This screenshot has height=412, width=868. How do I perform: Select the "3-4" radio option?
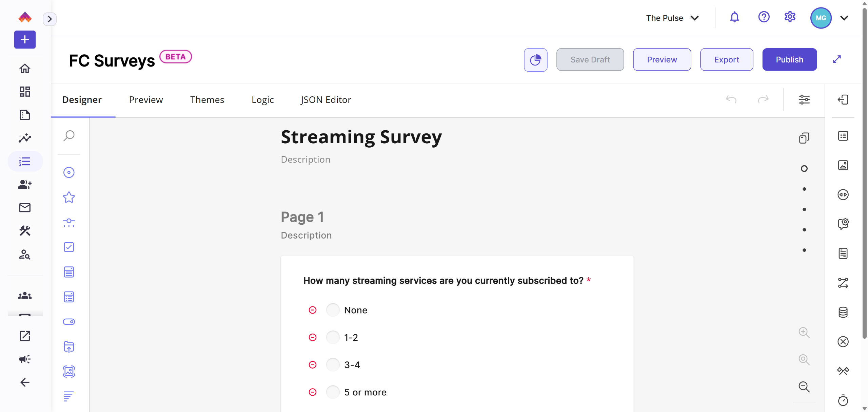pyautogui.click(x=333, y=365)
